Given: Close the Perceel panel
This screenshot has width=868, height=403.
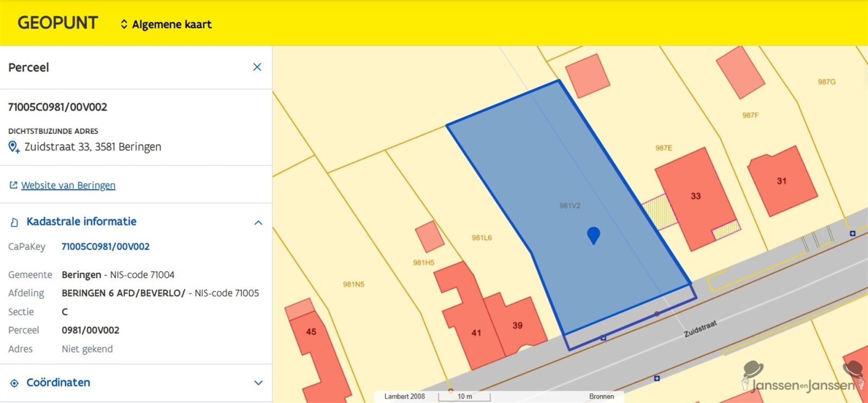Looking at the screenshot, I should point(257,67).
